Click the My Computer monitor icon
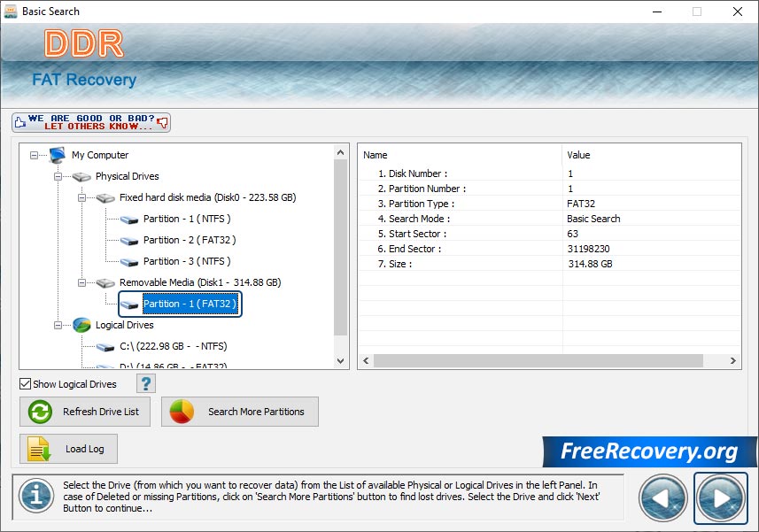Screen dimensions: 759x532 (x=57, y=155)
